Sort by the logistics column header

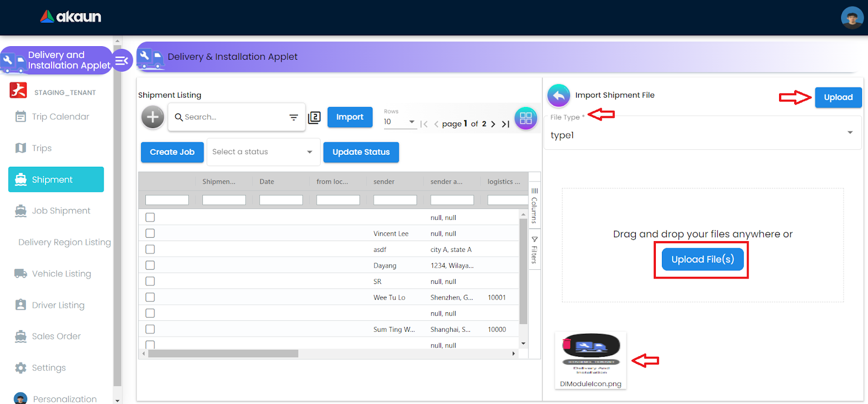504,181
